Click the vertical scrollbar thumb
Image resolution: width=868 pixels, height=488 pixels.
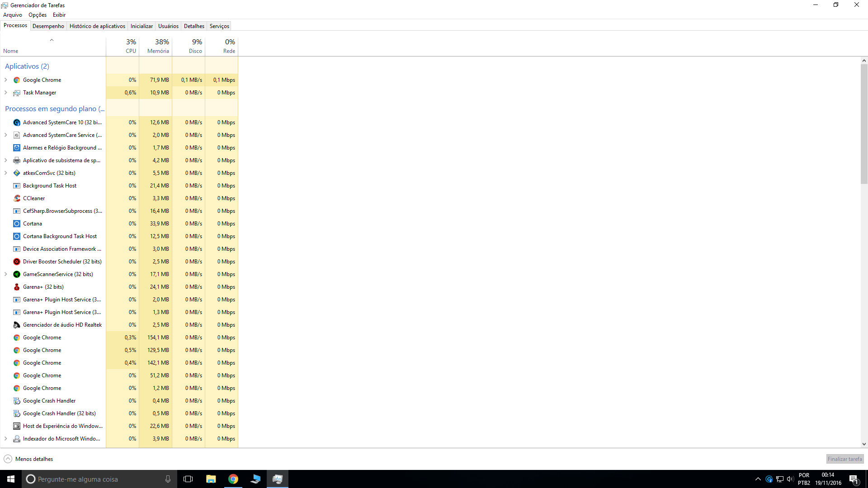pos(864,124)
